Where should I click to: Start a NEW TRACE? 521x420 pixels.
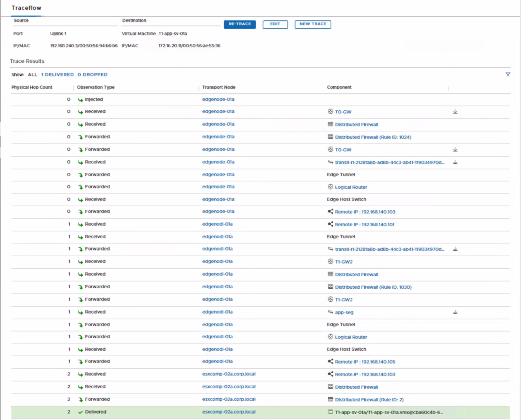click(312, 24)
